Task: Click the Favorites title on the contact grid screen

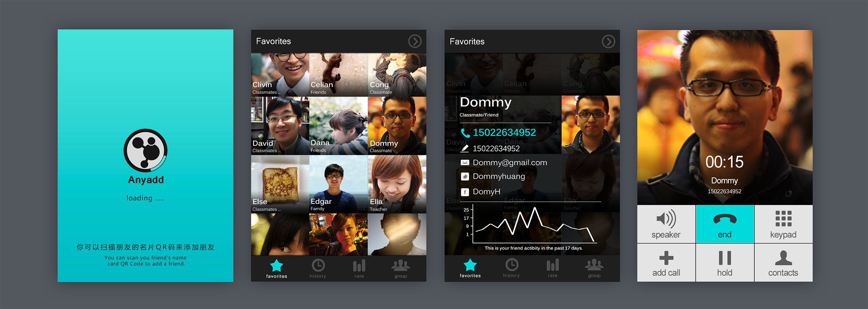Action: (x=274, y=41)
